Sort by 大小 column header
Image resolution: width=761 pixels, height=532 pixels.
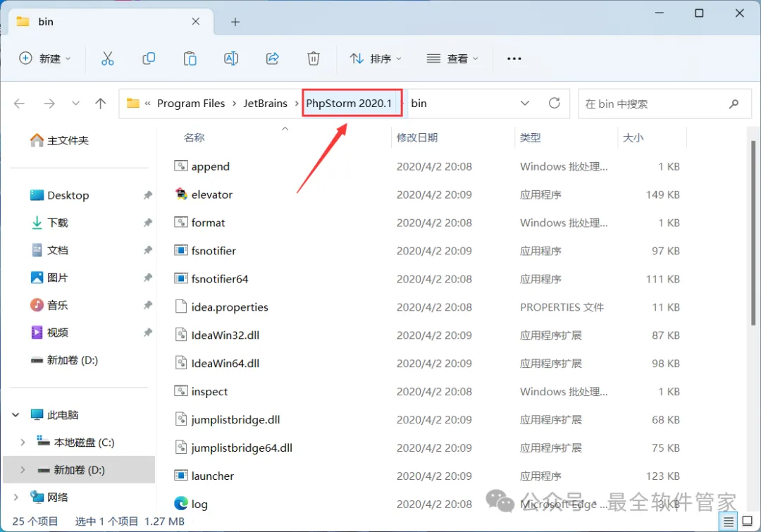tap(633, 138)
